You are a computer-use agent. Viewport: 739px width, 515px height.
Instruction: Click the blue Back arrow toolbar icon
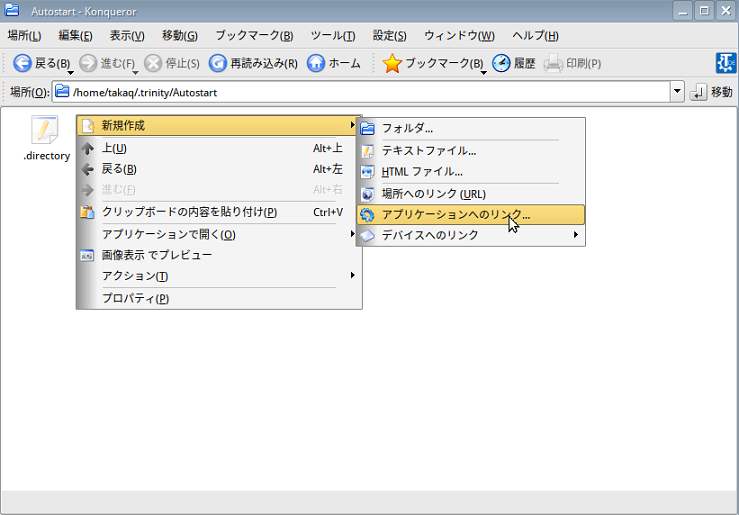pos(22,63)
